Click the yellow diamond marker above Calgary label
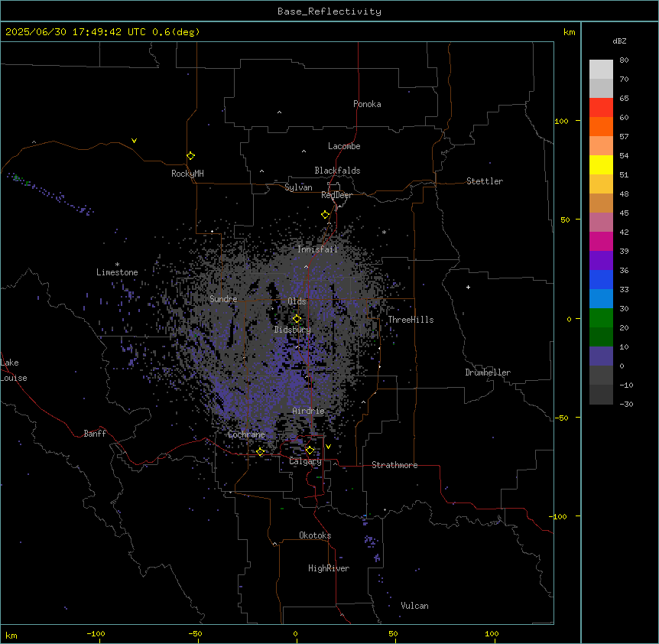This screenshot has width=659, height=644. tap(310, 450)
